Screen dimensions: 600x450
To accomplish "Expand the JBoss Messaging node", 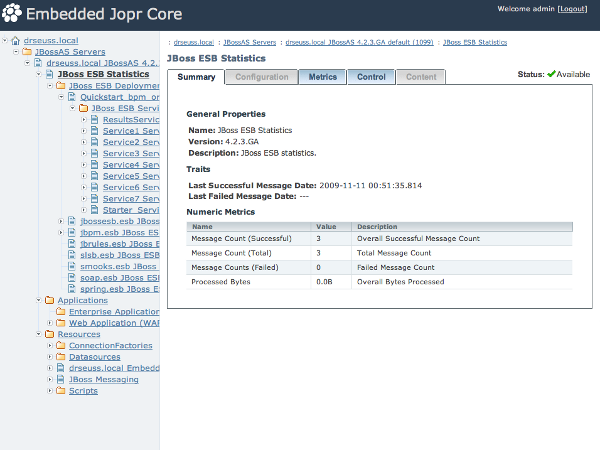I will (x=50, y=379).
